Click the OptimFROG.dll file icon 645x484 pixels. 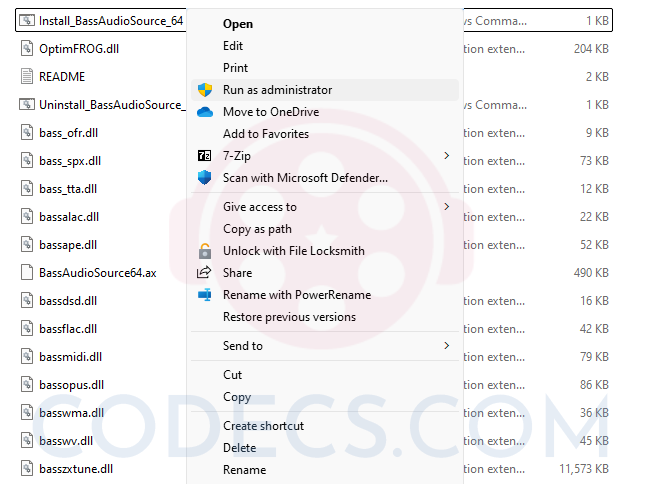click(27, 49)
